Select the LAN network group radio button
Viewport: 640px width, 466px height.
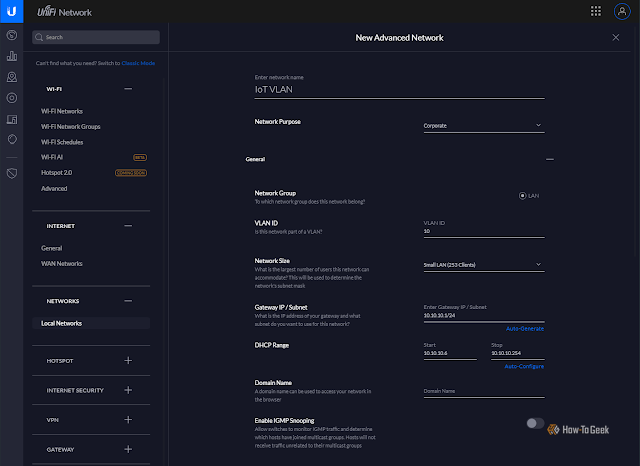(522, 196)
